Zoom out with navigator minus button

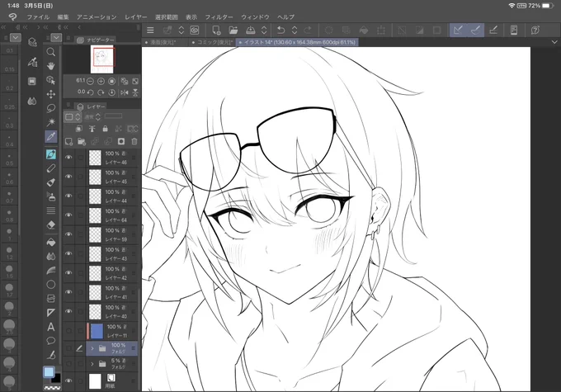(x=91, y=81)
